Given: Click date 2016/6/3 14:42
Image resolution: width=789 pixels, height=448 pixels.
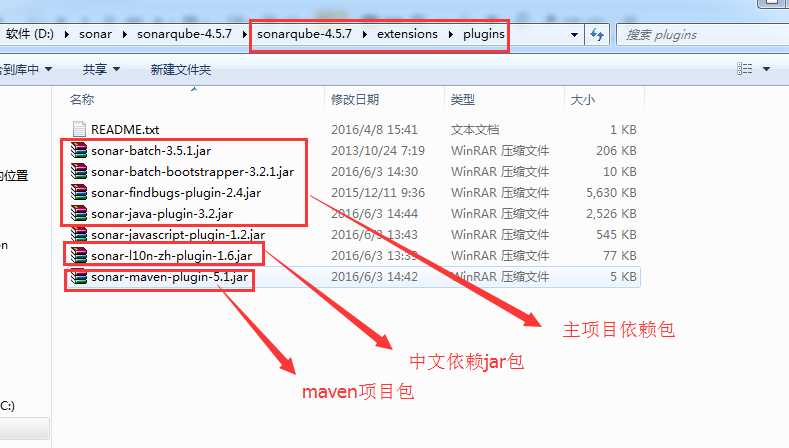Looking at the screenshot, I should [374, 277].
